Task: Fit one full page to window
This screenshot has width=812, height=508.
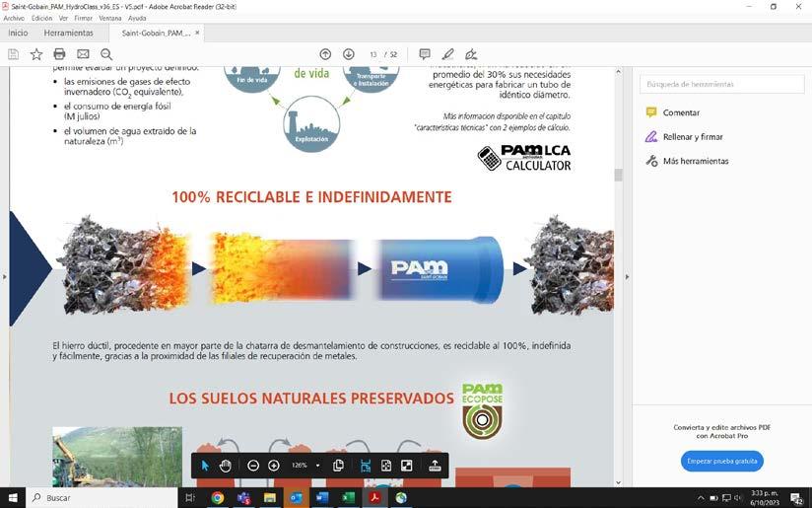Action: 386,466
